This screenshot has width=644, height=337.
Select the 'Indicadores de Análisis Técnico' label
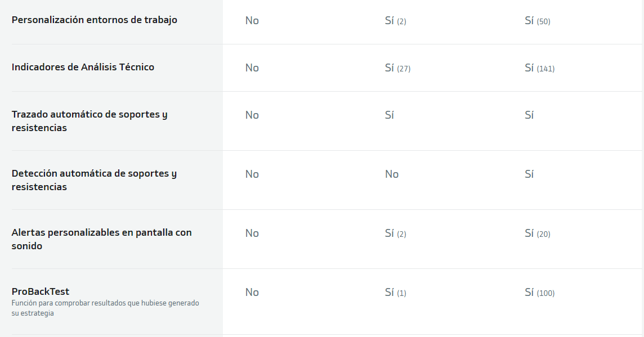[83, 68]
